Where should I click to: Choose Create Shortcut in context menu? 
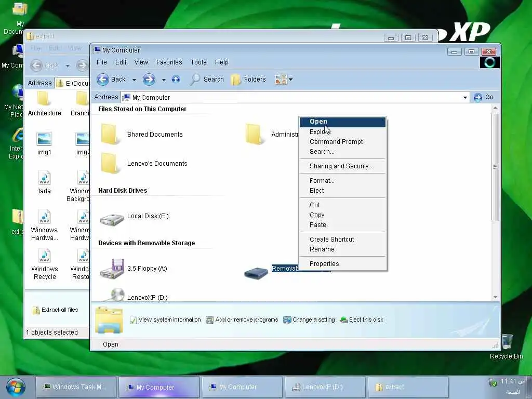(343, 239)
